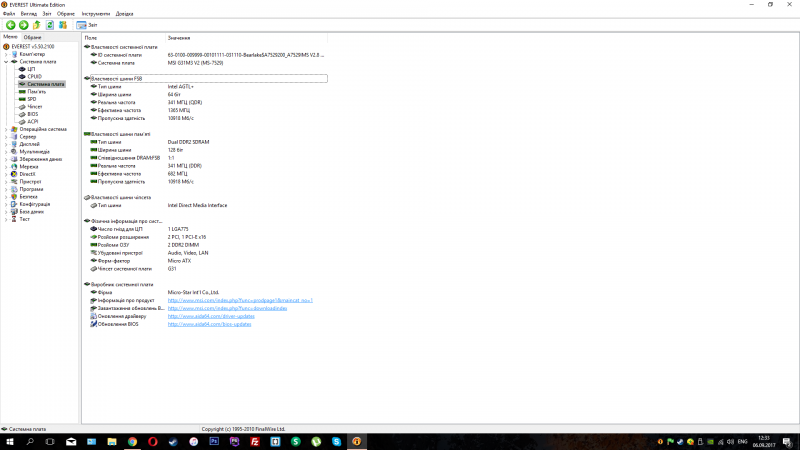Viewport: 800px width, 450px height.
Task: Click the ENG language indicator
Action: point(742,442)
